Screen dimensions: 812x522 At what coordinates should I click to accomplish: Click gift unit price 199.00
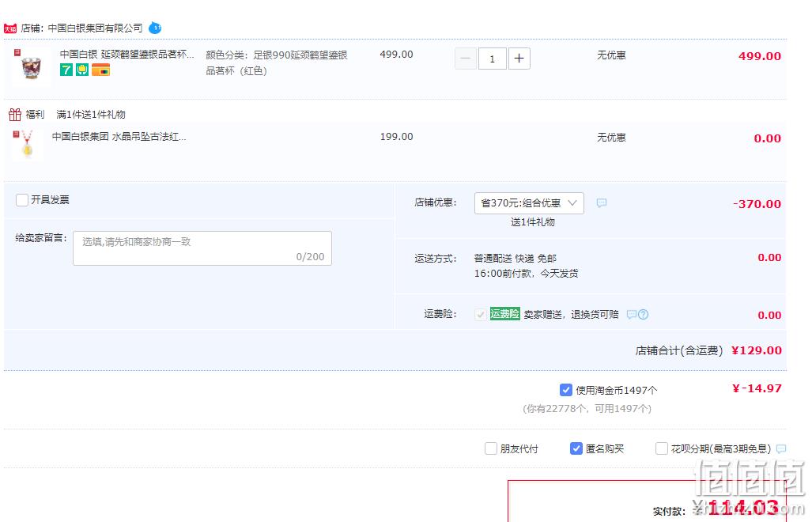pos(396,137)
